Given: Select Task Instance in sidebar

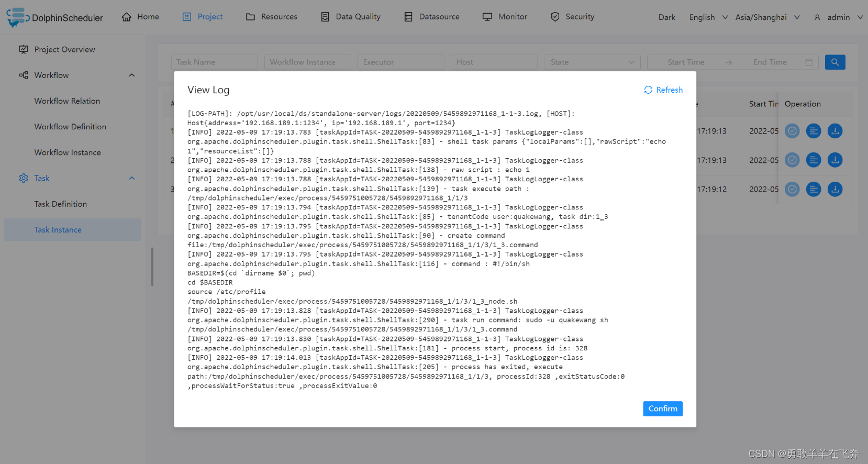Looking at the screenshot, I should coord(73,229).
